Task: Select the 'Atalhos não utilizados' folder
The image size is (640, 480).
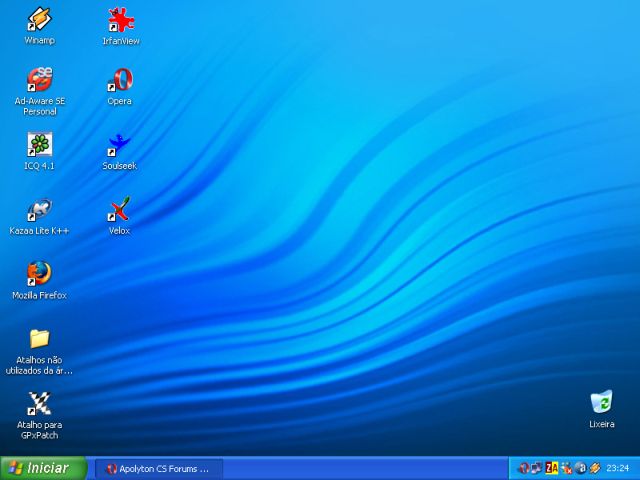Action: point(39,339)
